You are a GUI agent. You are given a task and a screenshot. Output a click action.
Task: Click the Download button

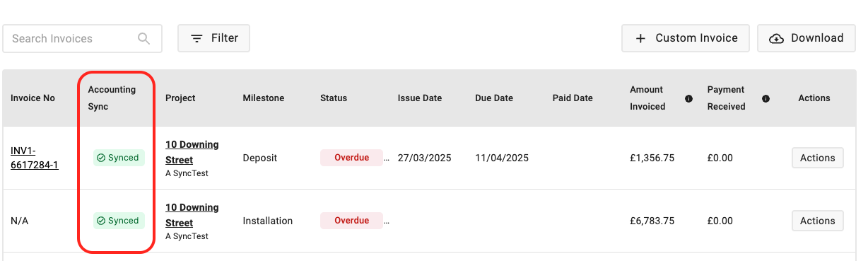click(807, 38)
